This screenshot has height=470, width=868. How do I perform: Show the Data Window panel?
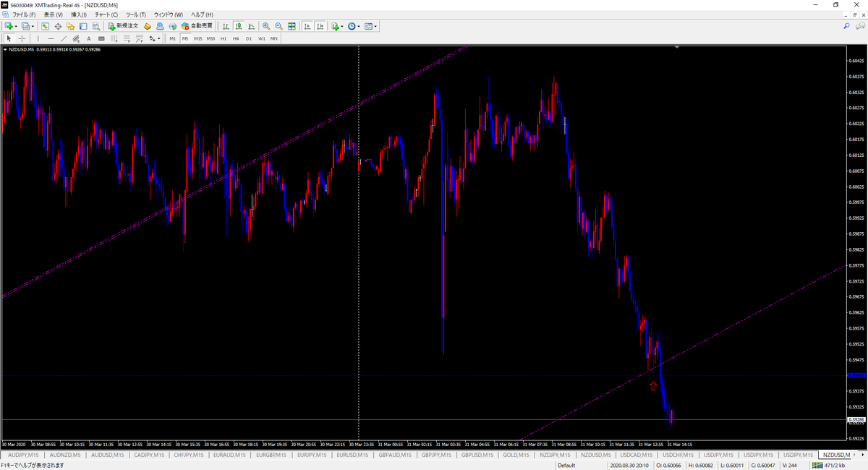coord(58,26)
